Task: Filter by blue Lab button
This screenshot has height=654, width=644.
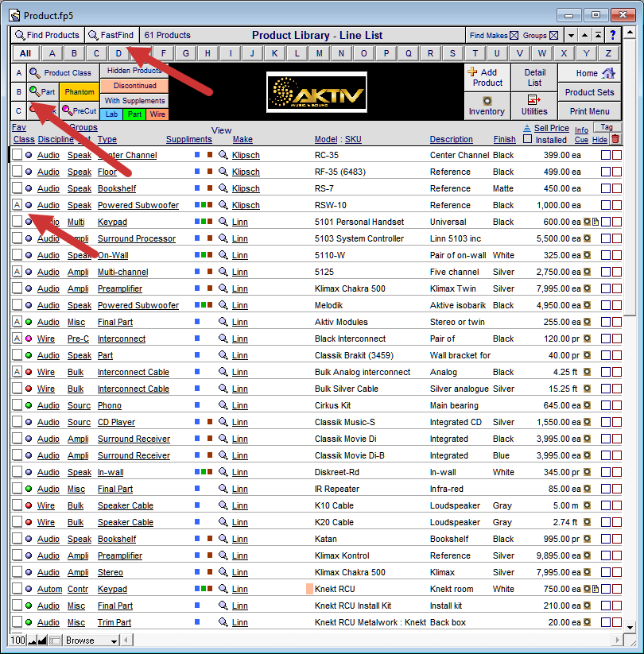Action: (x=111, y=114)
